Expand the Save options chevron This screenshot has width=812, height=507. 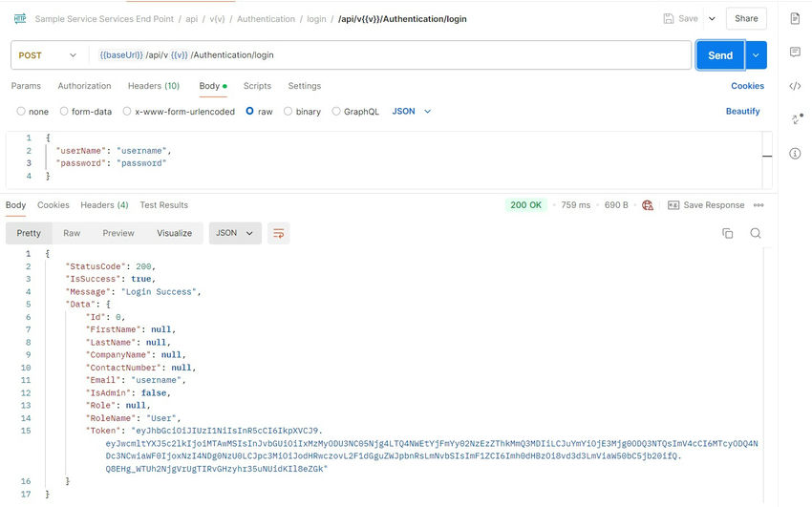(712, 19)
